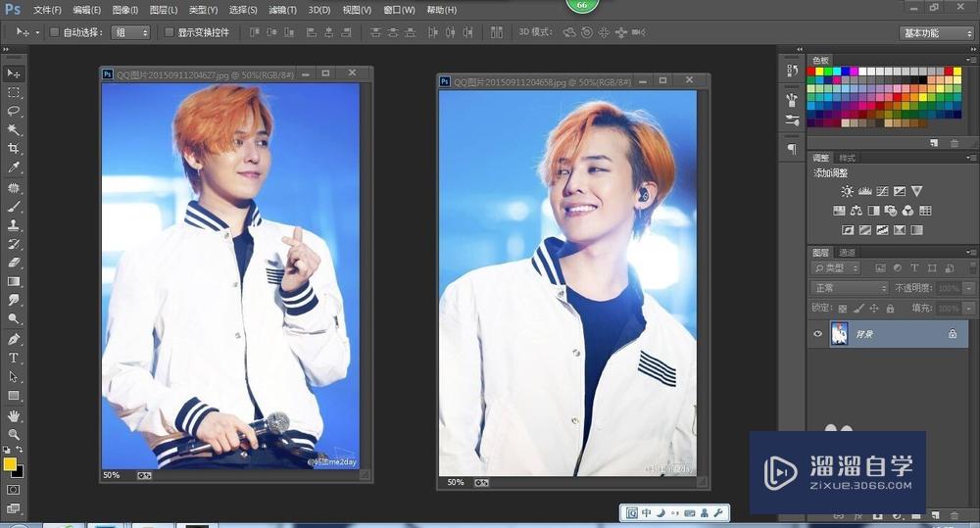Viewport: 980px width, 528px height.
Task: Select the Eraser tool
Action: point(13,264)
